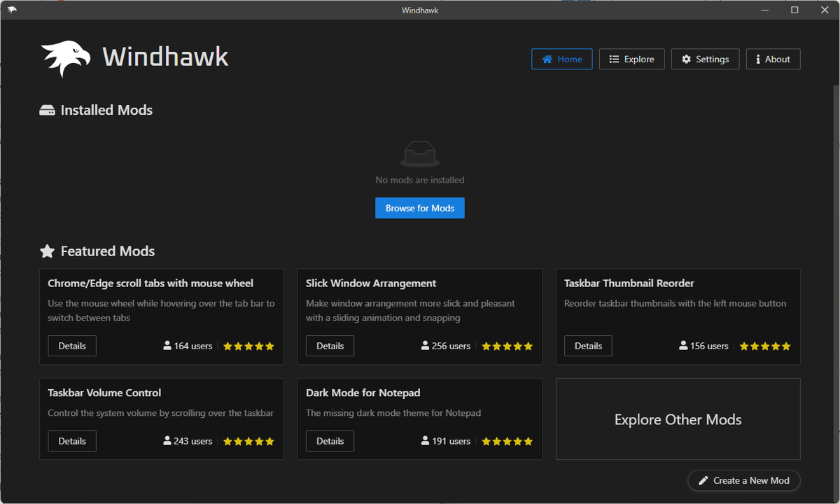Click star rating of Slick Window Arrangement
The height and width of the screenshot is (504, 840).
(507, 346)
